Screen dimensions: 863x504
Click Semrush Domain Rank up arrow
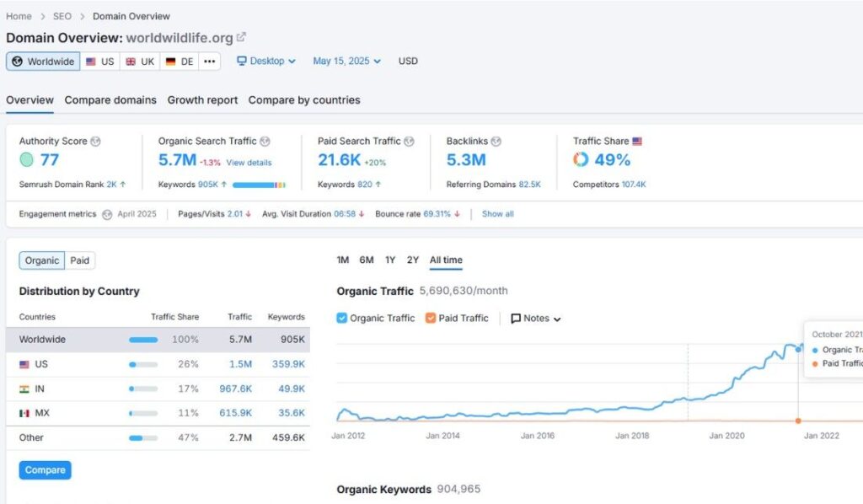tap(123, 185)
